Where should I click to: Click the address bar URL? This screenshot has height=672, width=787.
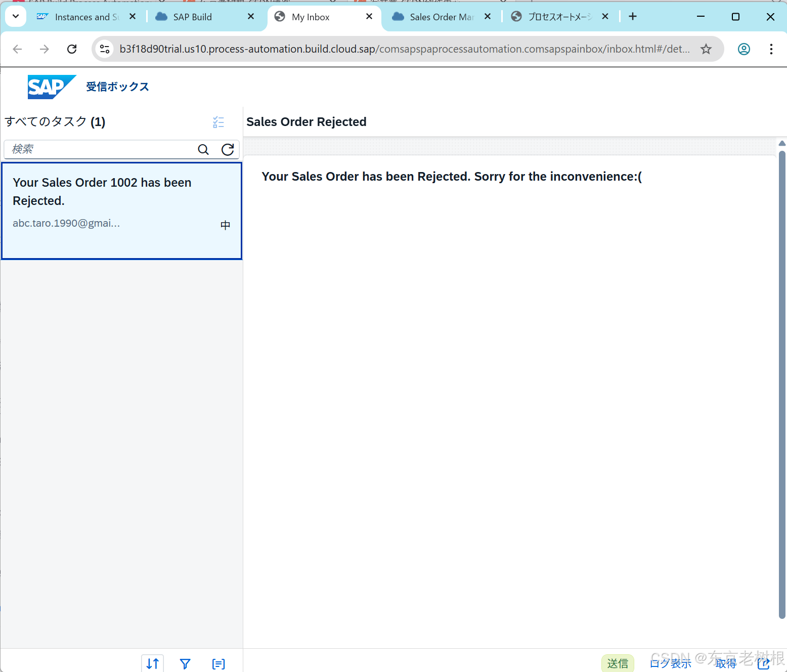pyautogui.click(x=405, y=49)
